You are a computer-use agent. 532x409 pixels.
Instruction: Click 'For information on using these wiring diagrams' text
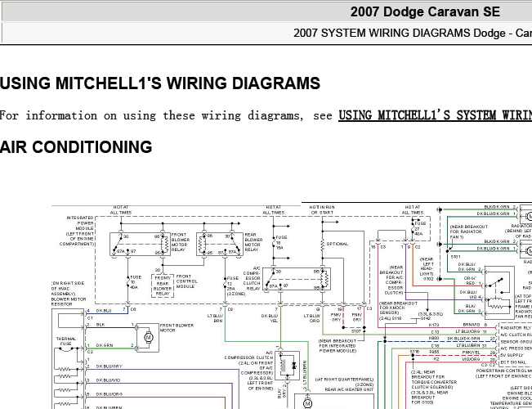(150, 116)
